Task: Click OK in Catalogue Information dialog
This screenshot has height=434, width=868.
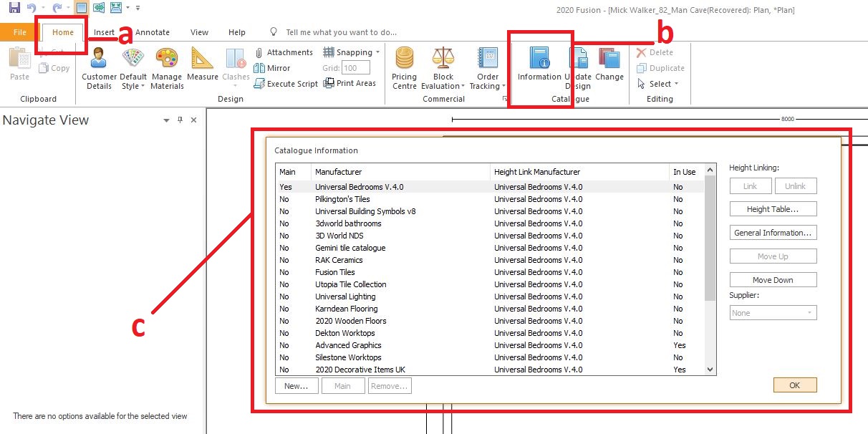Action: [x=795, y=385]
